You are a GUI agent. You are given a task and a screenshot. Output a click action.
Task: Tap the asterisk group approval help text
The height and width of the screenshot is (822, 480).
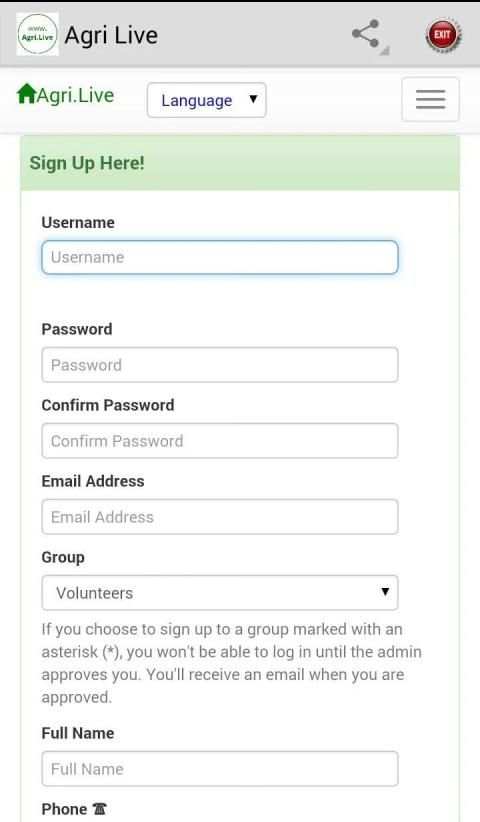point(232,663)
